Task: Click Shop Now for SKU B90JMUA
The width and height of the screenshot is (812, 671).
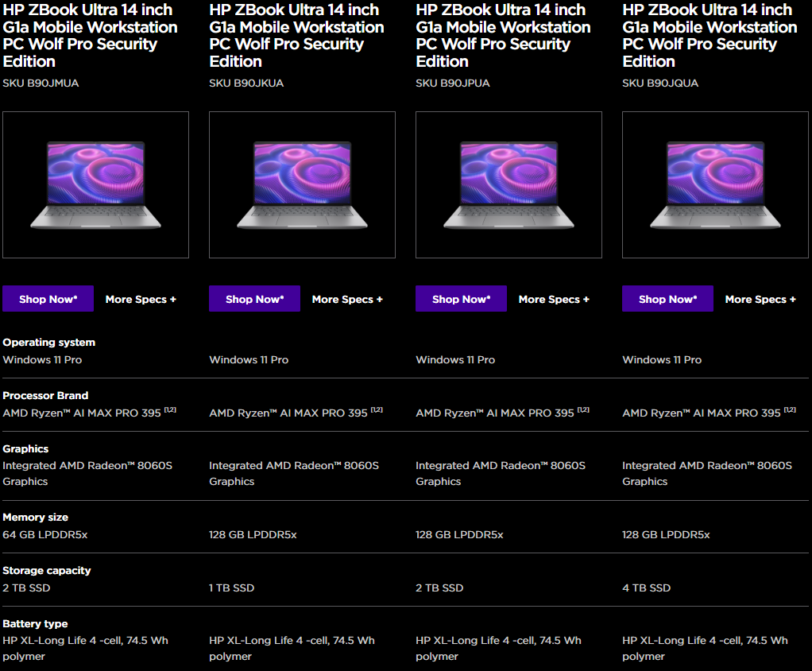Action: coord(48,299)
